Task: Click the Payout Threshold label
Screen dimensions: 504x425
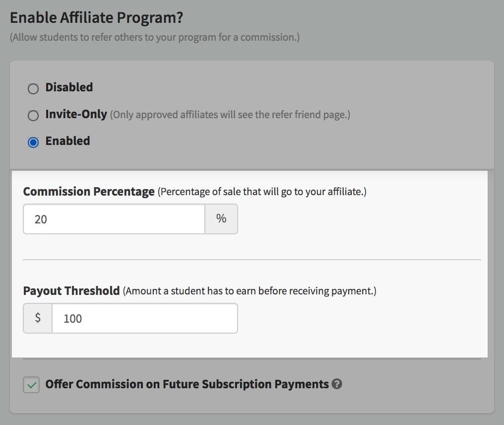Action: click(x=71, y=291)
